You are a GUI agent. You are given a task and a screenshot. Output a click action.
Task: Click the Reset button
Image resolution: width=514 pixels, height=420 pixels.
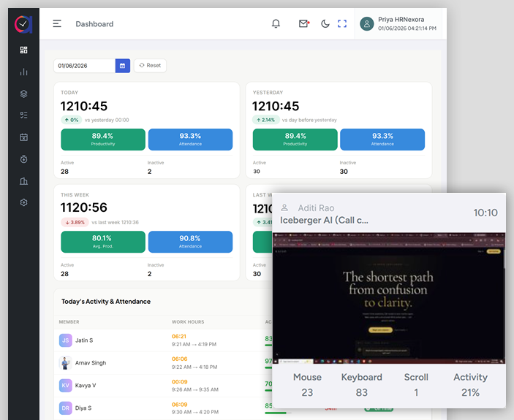pyautogui.click(x=150, y=66)
